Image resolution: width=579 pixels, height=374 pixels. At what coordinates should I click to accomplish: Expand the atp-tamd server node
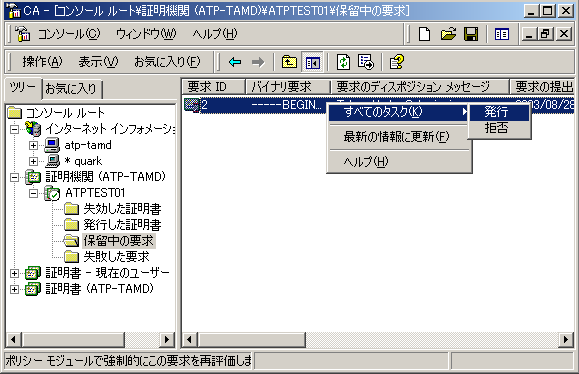[33, 145]
